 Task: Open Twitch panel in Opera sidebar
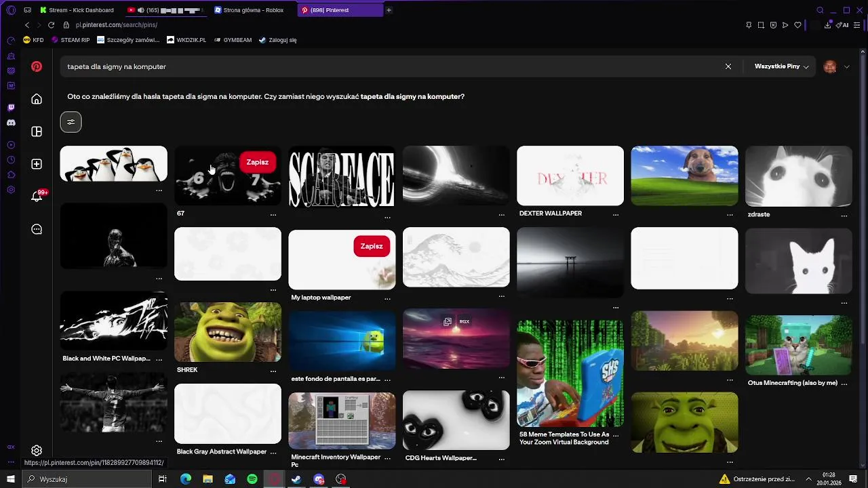[x=11, y=108]
